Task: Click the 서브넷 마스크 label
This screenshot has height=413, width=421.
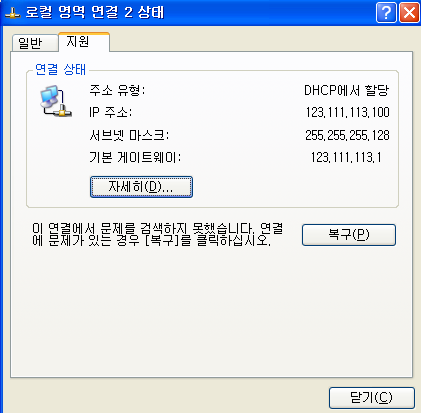Action: [129, 135]
